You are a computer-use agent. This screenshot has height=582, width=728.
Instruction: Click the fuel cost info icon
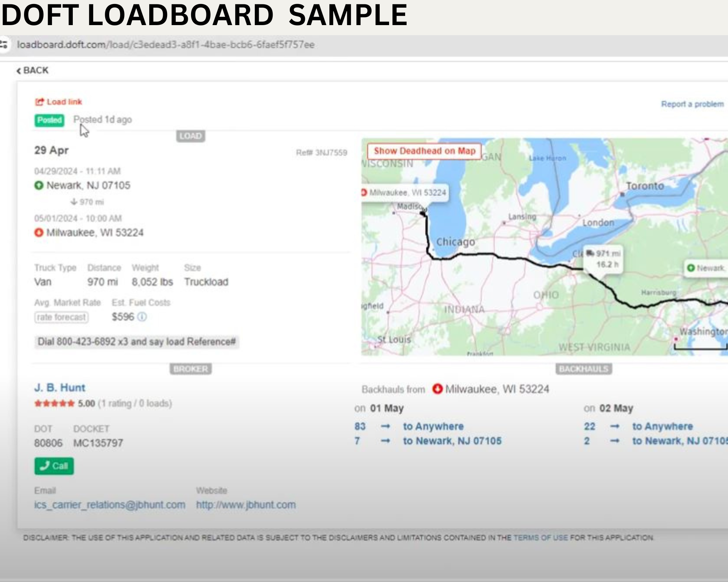pos(142,317)
